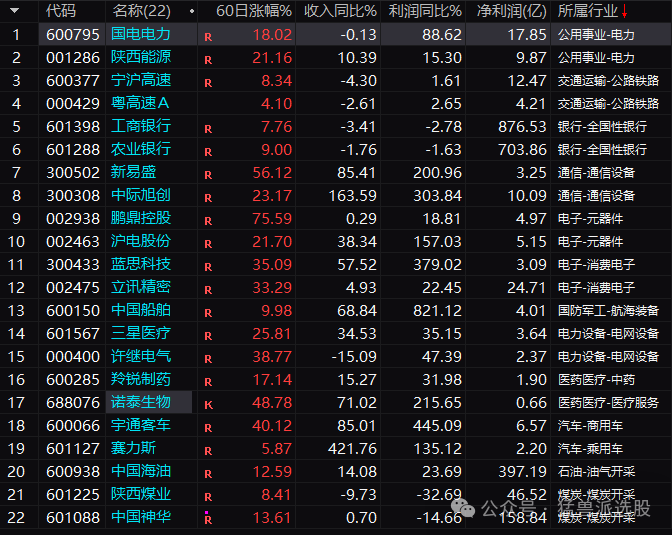Click the R margin icon for 羚锐制药
Viewport: 672px width, 535px height.
208,382
